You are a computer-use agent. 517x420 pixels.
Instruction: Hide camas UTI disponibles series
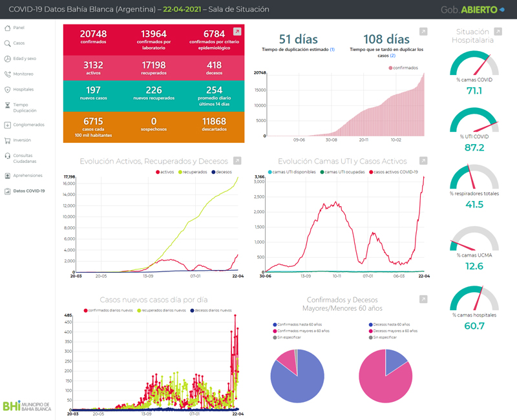click(292, 172)
